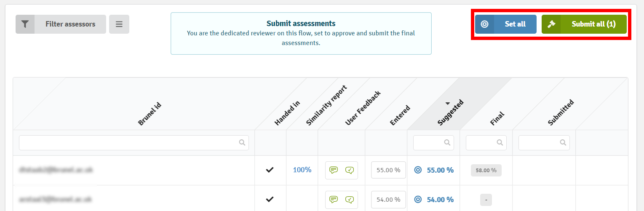The image size is (644, 211).
Task: Open the hamburger list menu
Action: point(119,24)
